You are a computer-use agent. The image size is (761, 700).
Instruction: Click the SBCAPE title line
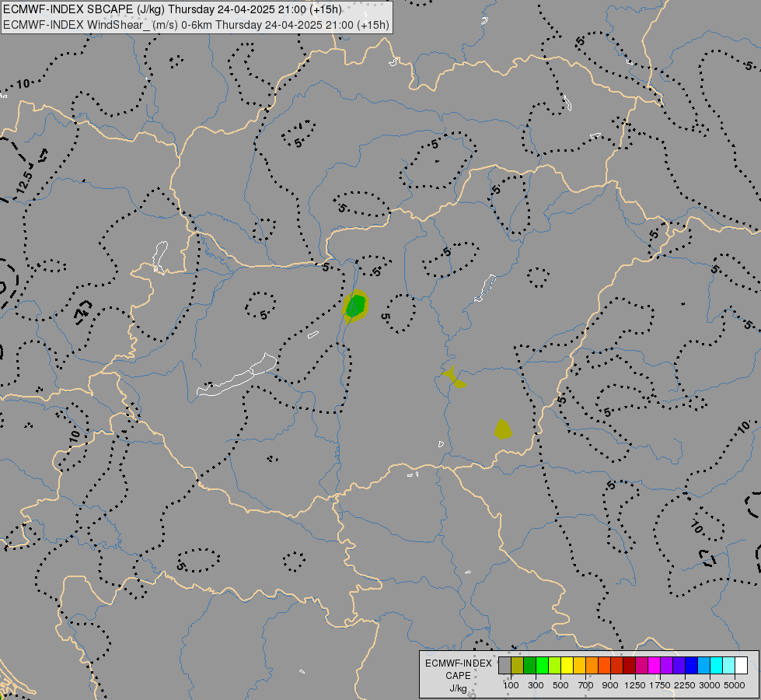(x=173, y=9)
